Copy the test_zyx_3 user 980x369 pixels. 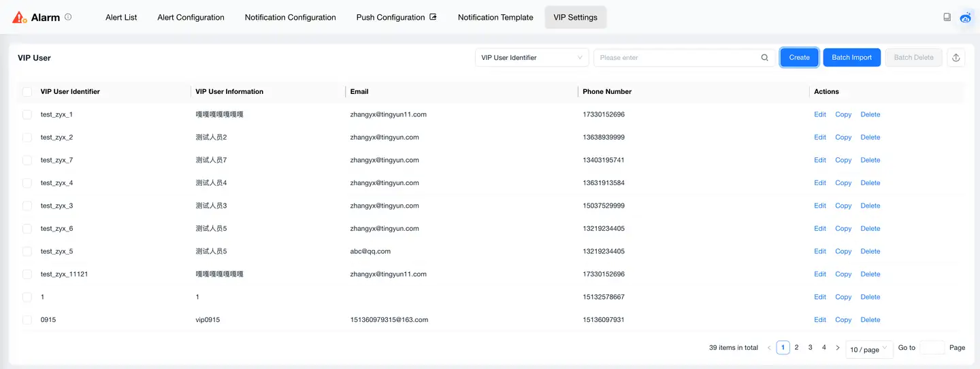[x=843, y=206]
